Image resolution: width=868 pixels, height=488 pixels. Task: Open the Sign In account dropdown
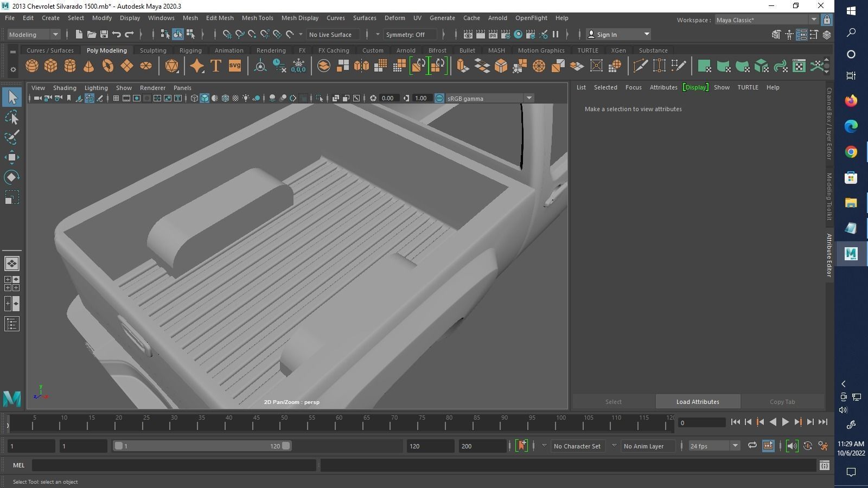click(618, 34)
